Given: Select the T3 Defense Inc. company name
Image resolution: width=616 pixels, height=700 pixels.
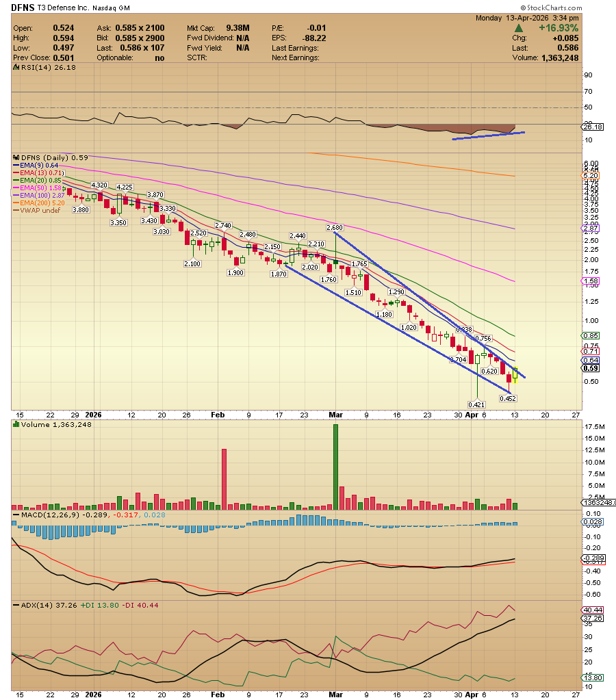Looking at the screenshot, I should [x=64, y=8].
